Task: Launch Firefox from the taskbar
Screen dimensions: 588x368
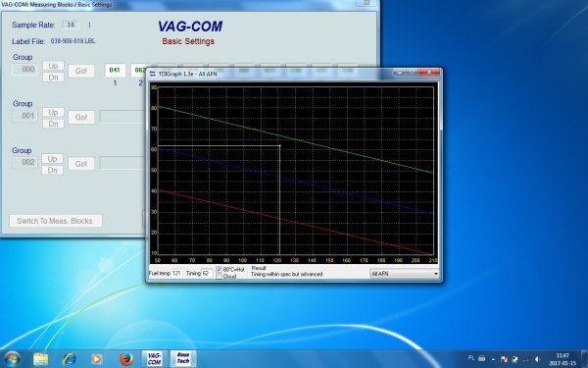Action: pos(125,359)
